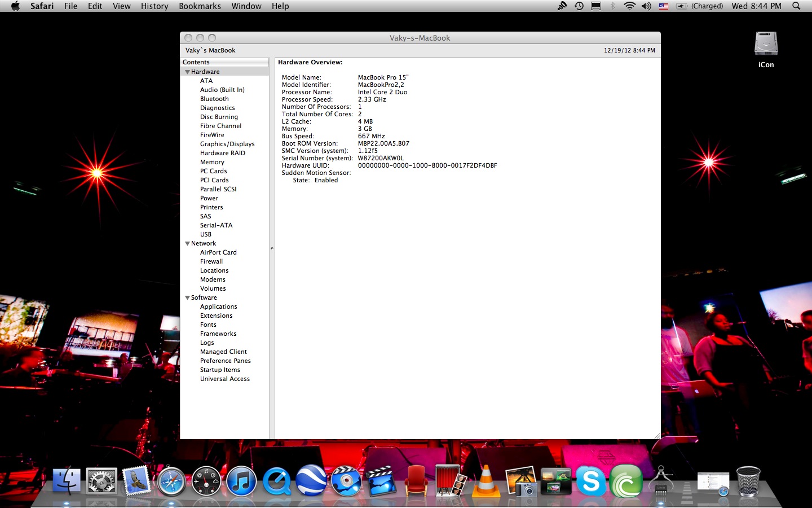Select Applications under Software
The width and height of the screenshot is (812, 508).
218,306
